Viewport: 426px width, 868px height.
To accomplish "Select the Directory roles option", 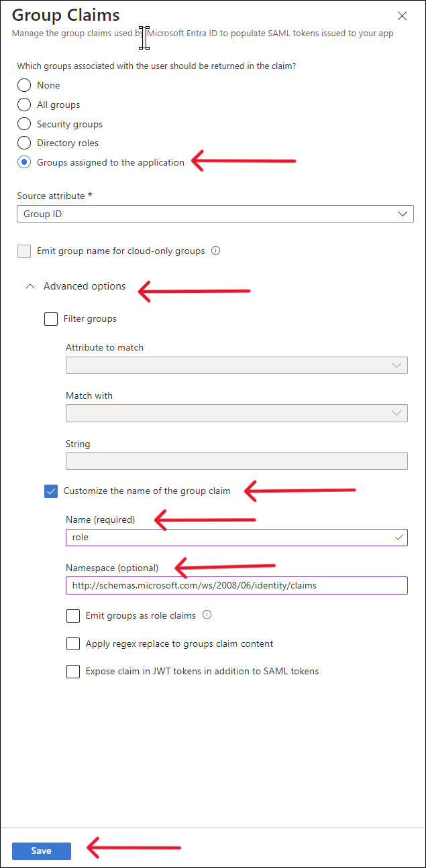I will 23,143.
